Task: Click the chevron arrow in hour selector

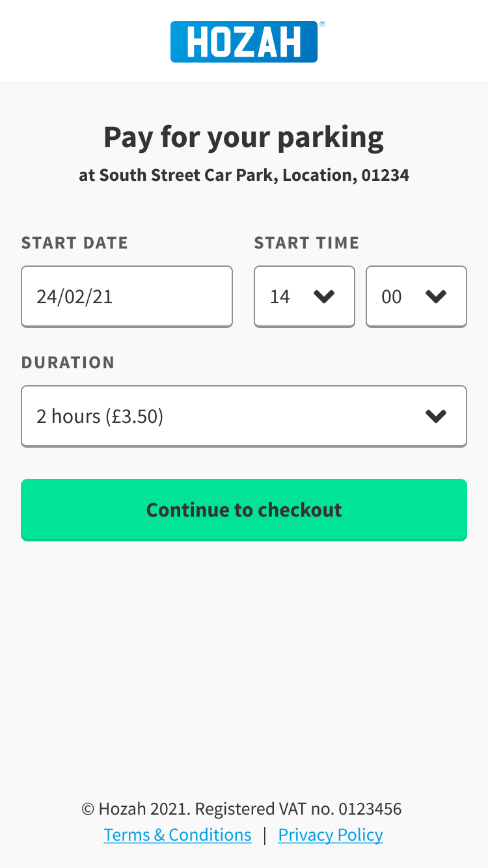Action: [x=323, y=297]
